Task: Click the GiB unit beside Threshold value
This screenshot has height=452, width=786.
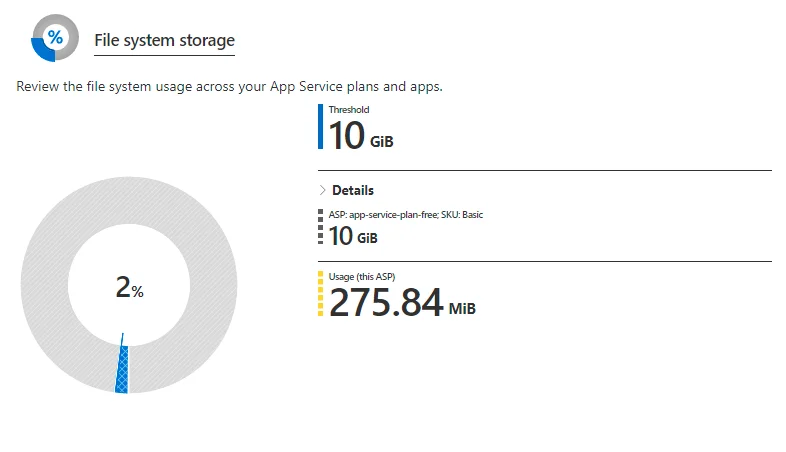Action: tap(382, 142)
